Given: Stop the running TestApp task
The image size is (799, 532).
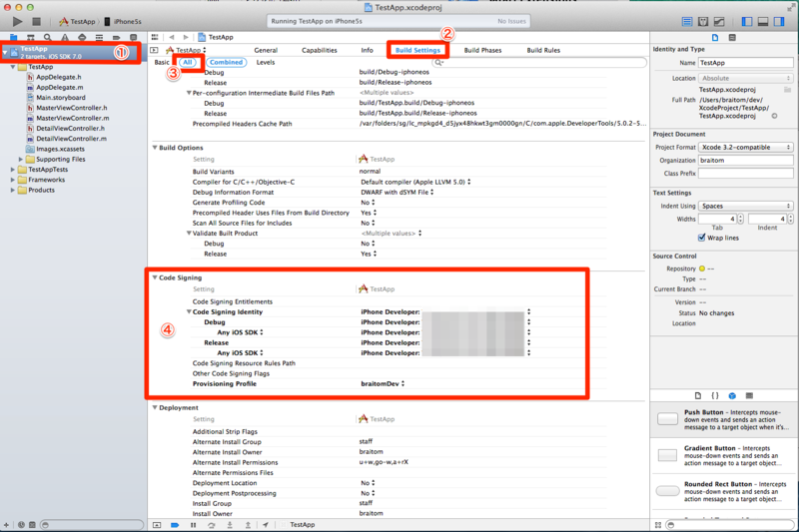Looking at the screenshot, I should pyautogui.click(x=36, y=21).
